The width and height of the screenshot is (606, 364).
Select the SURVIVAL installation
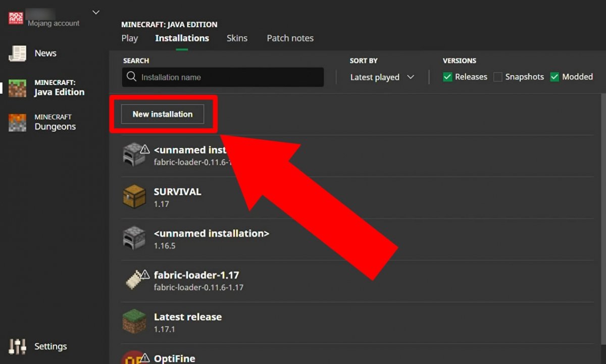coord(358,197)
